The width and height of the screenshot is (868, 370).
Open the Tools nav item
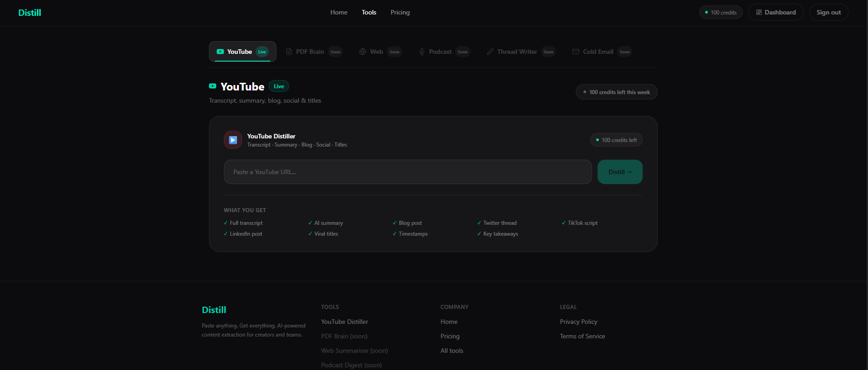click(369, 12)
